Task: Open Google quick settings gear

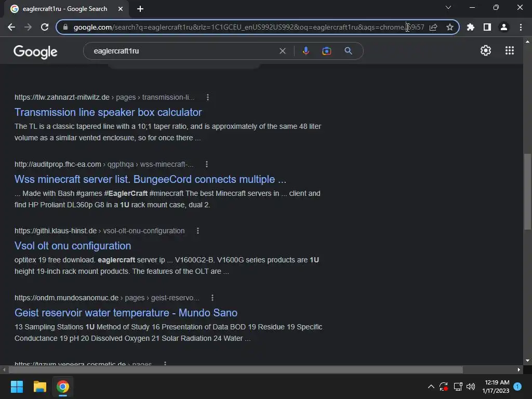Action: [x=486, y=50]
